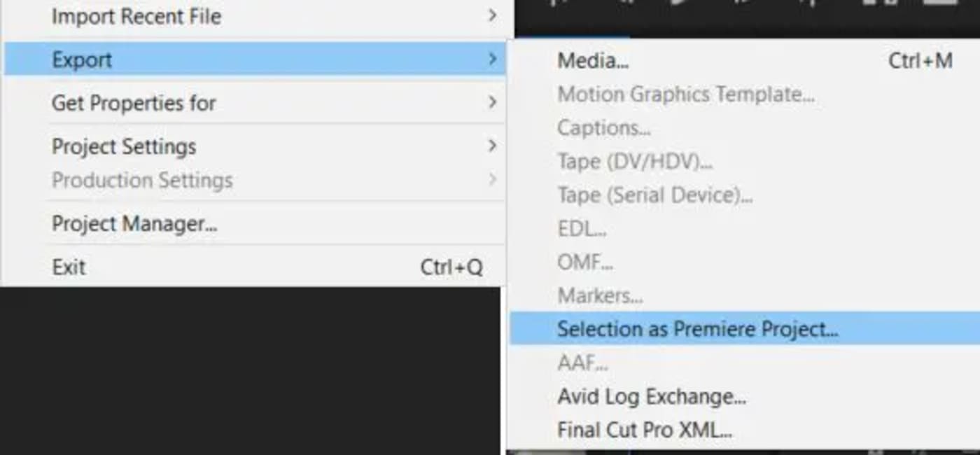The width and height of the screenshot is (980, 455).
Task: Choose the EDL export option
Action: [582, 228]
